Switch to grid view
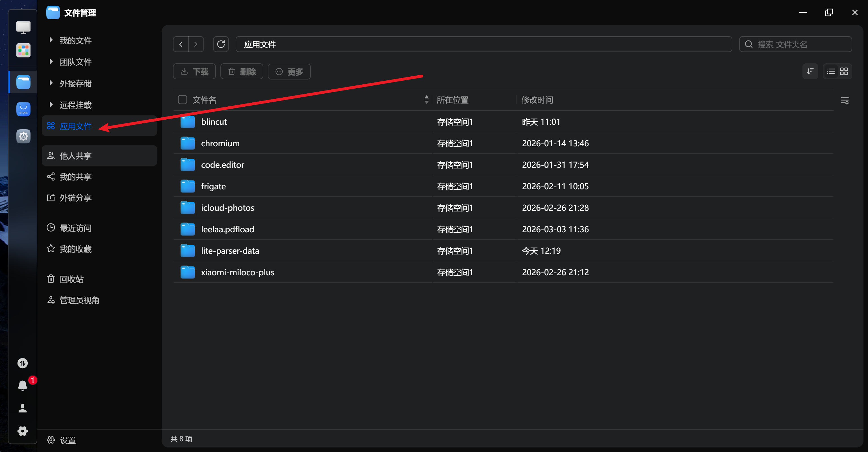868x452 pixels. 844,71
